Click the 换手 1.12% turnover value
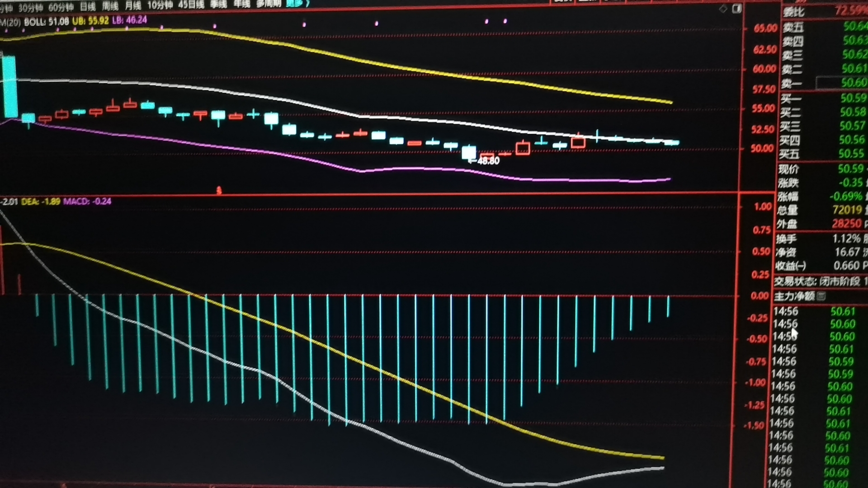 [x=847, y=239]
